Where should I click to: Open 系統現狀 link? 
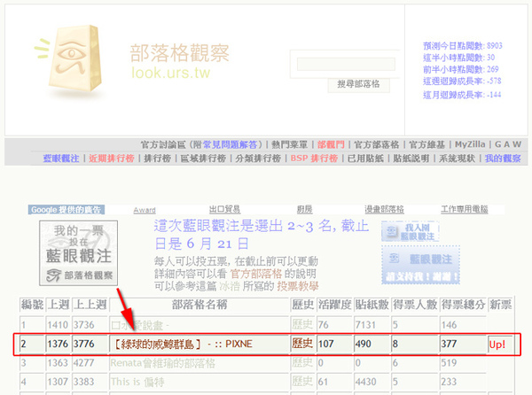point(457,159)
